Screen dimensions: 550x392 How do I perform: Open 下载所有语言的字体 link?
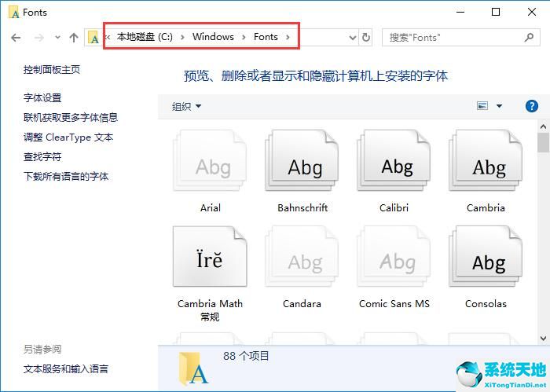[66, 177]
